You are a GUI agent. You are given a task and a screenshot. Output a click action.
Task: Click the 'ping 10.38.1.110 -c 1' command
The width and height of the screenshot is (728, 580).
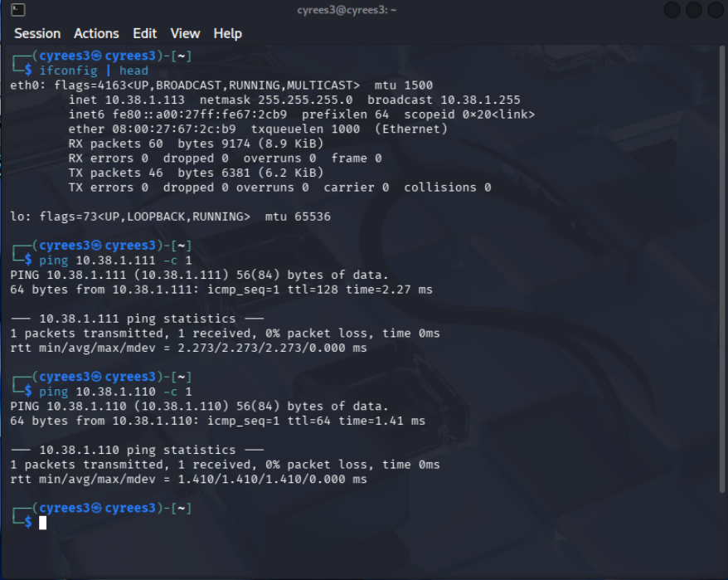pos(115,392)
